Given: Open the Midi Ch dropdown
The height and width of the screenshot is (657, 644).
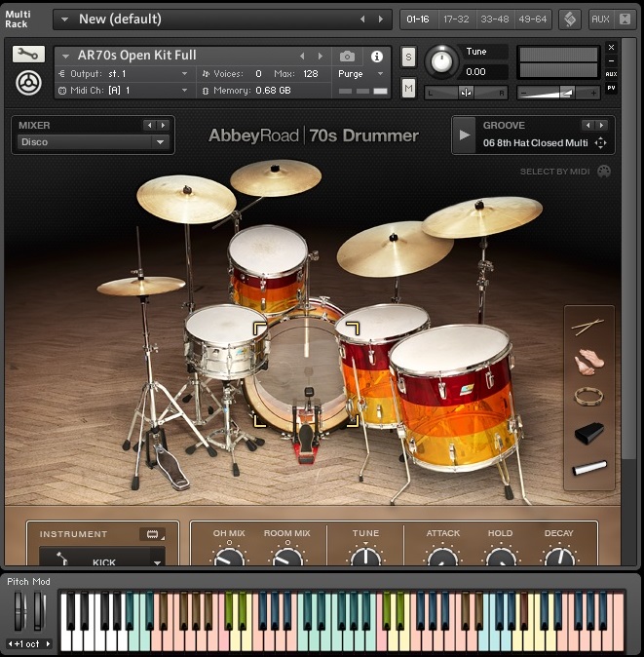Looking at the screenshot, I should pos(184,90).
